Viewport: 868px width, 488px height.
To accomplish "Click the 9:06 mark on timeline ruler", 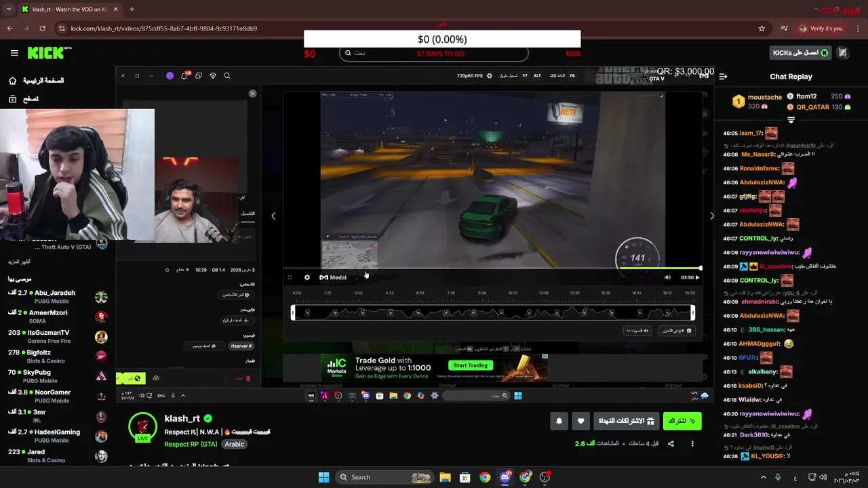I will 481,293.
